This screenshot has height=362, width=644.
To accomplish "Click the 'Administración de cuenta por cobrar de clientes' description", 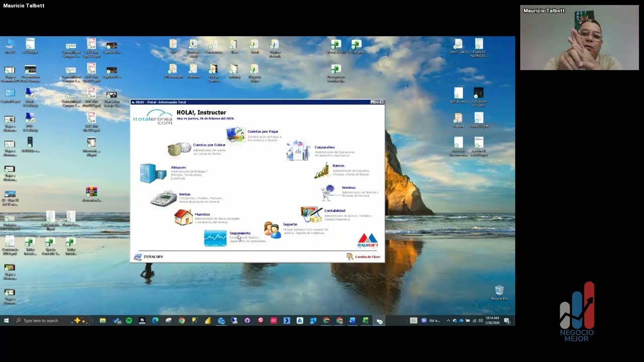I will [x=210, y=151].
